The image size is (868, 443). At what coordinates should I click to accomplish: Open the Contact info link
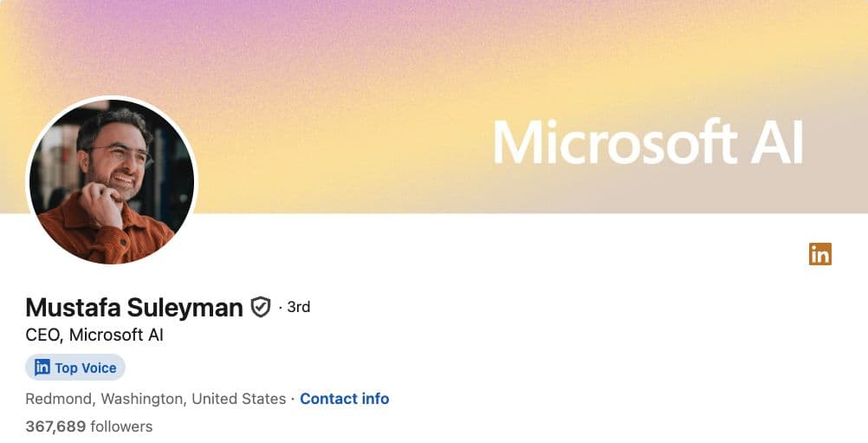[x=344, y=399]
